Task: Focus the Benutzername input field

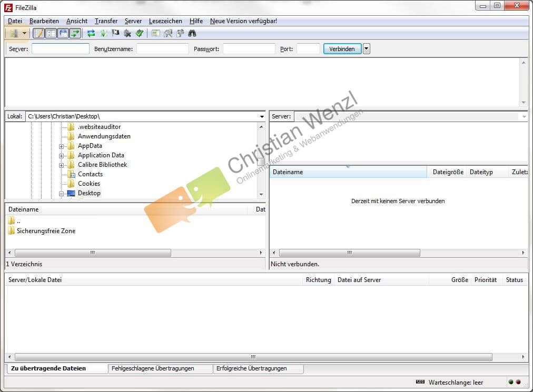Action: point(163,49)
